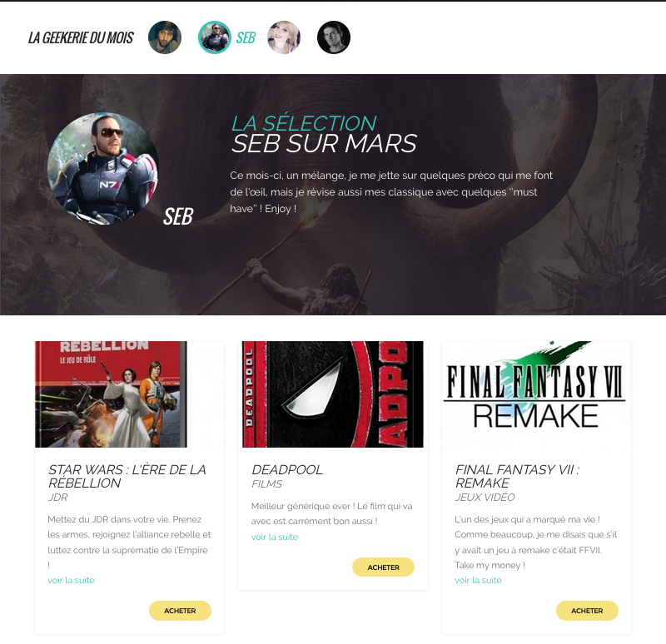Expand "voir la suite" under Final Fantasy description
Screen dimensions: 666x644
[x=478, y=580]
